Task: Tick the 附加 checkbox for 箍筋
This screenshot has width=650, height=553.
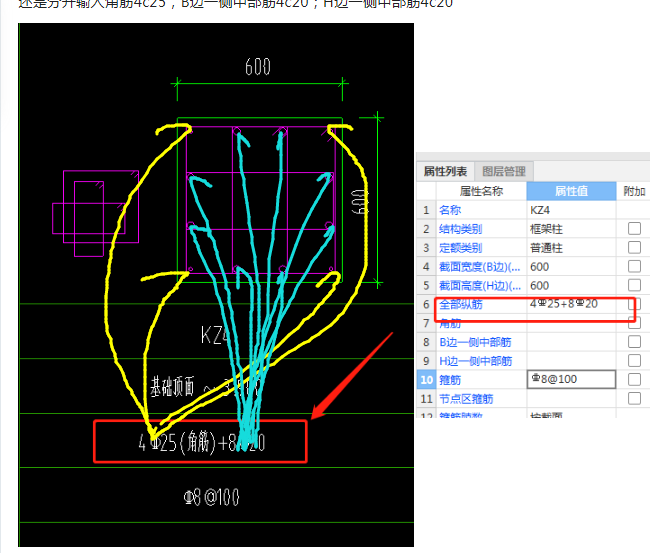Action: point(634,379)
